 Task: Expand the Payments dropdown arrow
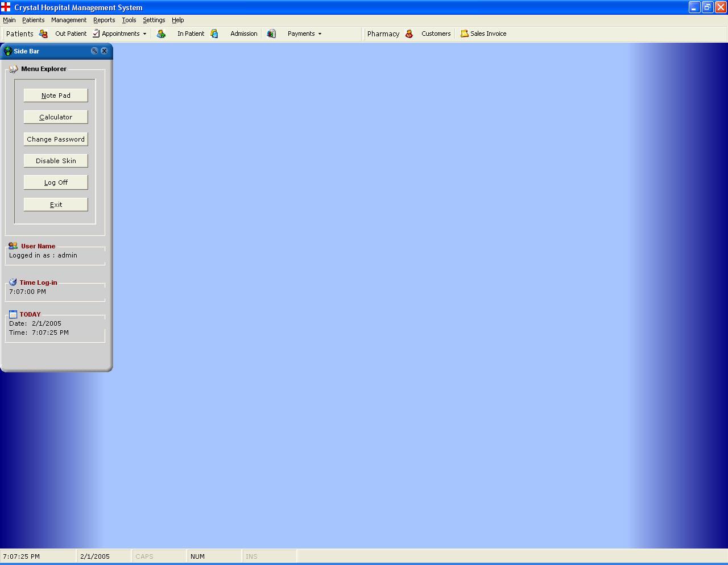pos(320,34)
